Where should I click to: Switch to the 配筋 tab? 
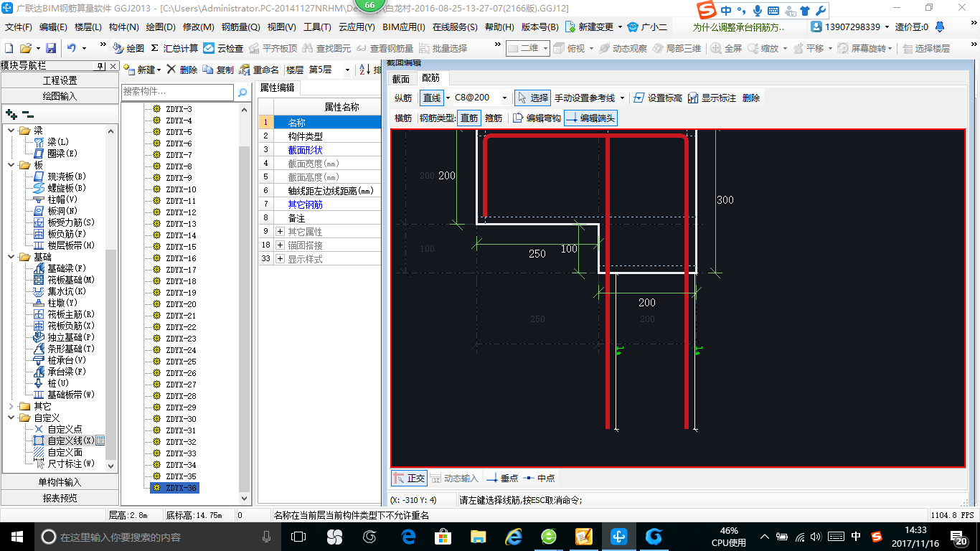point(431,77)
